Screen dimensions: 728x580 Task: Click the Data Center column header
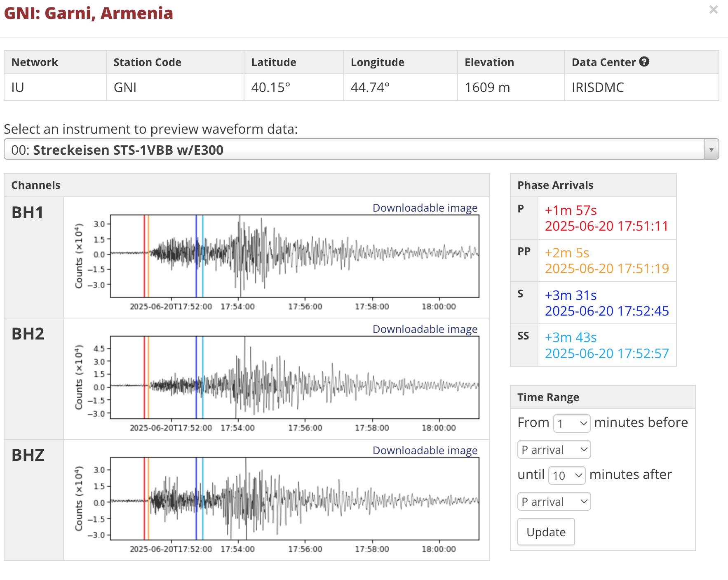(641, 62)
